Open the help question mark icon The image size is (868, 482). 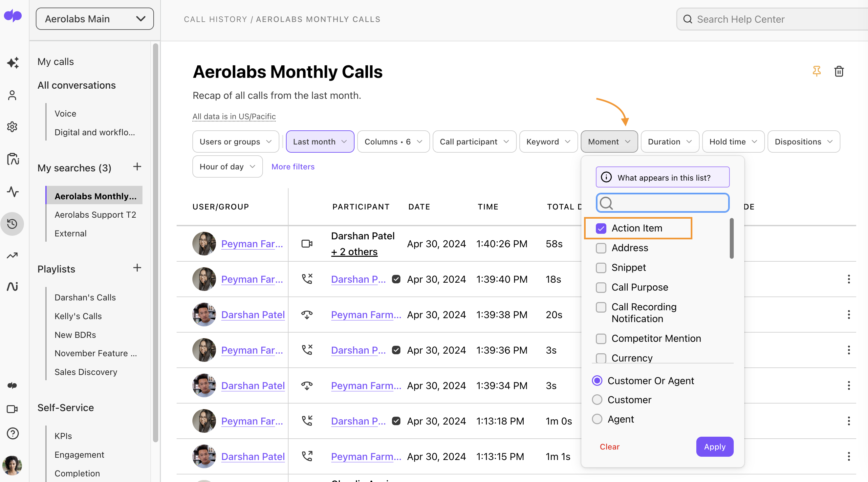(x=12, y=433)
